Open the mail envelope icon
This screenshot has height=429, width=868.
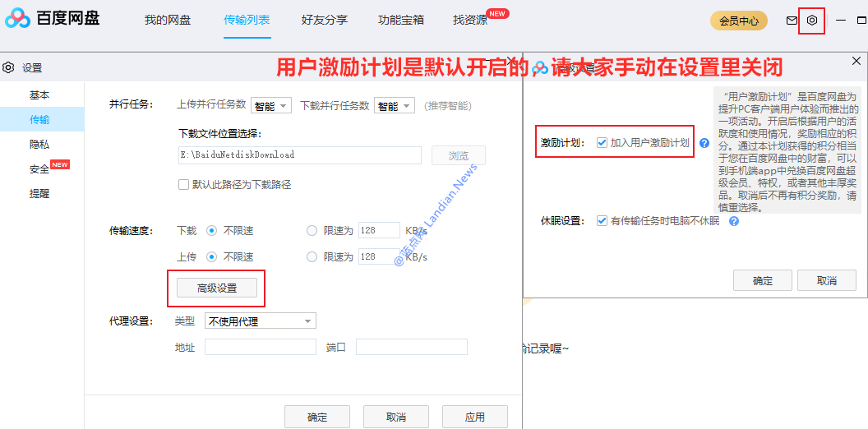coord(792,21)
